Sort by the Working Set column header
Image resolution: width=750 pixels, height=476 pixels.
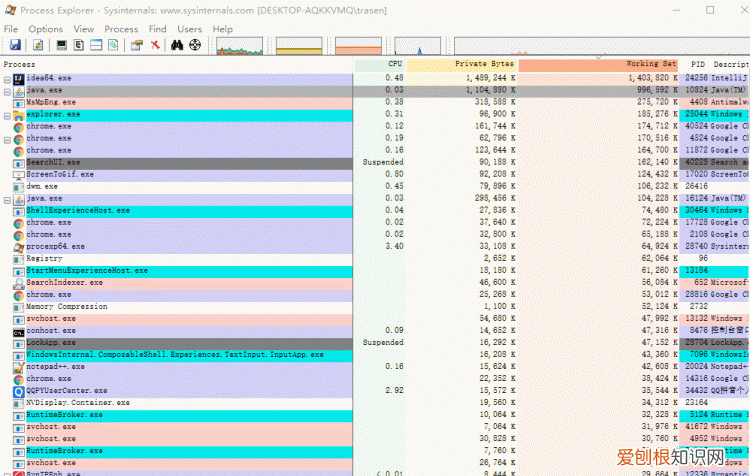[598, 64]
